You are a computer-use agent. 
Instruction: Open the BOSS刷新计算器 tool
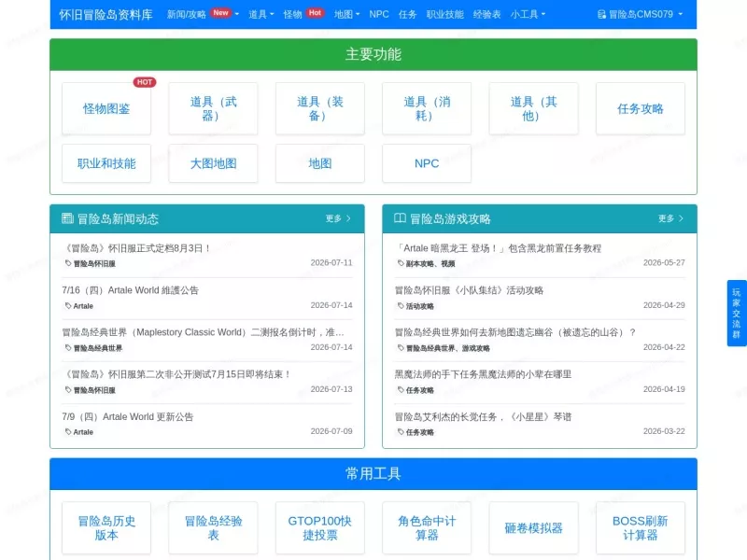point(641,527)
